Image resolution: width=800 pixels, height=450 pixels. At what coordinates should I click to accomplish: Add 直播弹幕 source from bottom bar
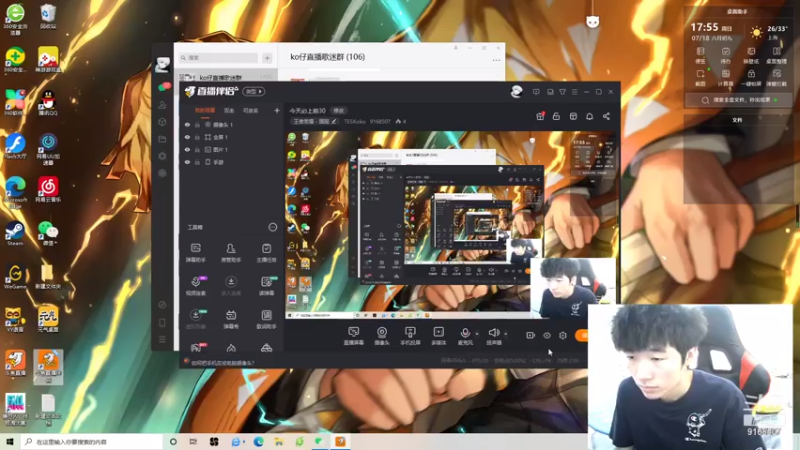(354, 336)
